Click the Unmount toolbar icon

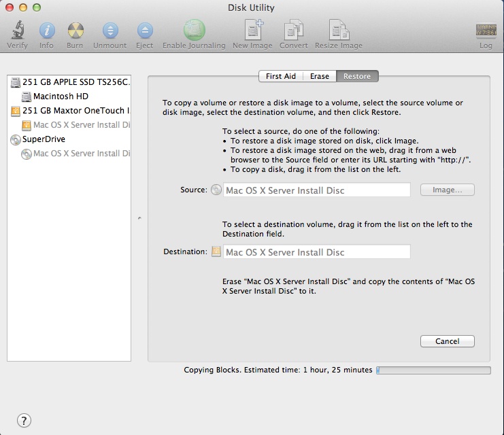coord(110,31)
